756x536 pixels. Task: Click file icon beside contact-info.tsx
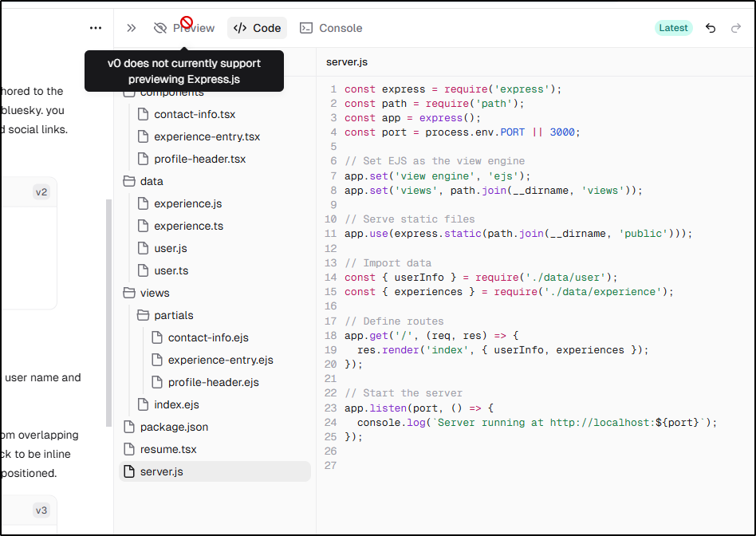[x=143, y=114]
